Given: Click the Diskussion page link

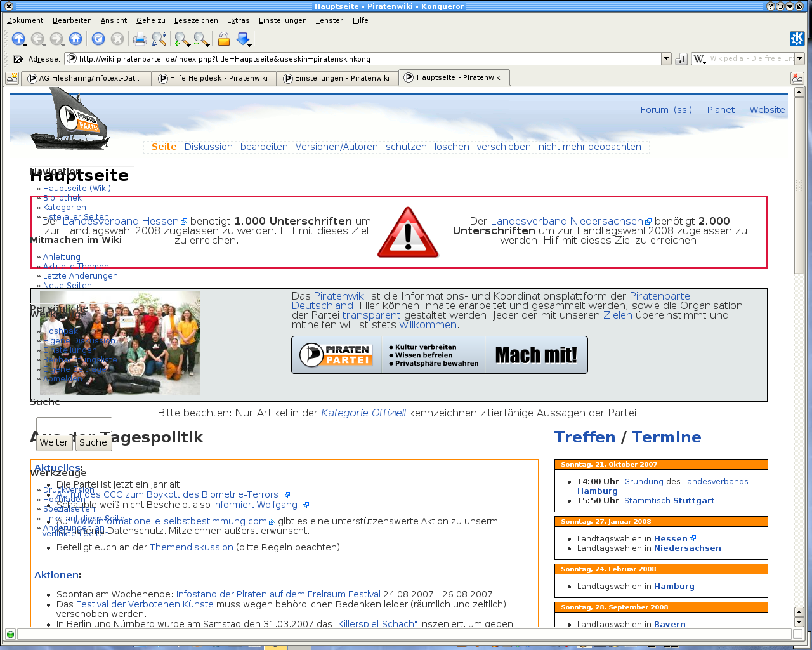Looking at the screenshot, I should coord(208,147).
